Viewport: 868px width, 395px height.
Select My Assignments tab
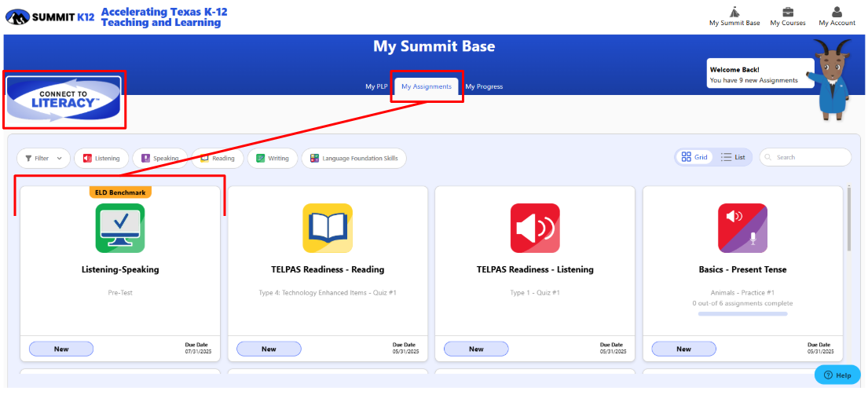click(x=427, y=87)
